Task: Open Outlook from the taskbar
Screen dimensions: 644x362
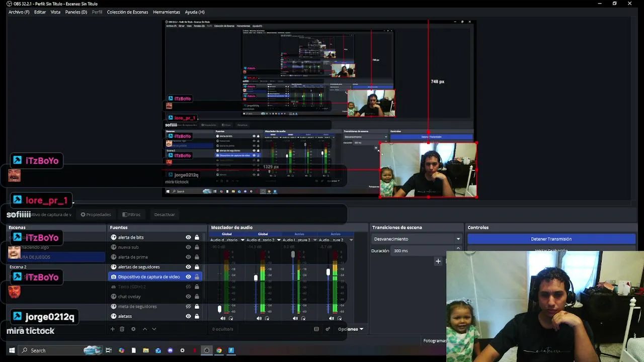Action: click(158, 350)
